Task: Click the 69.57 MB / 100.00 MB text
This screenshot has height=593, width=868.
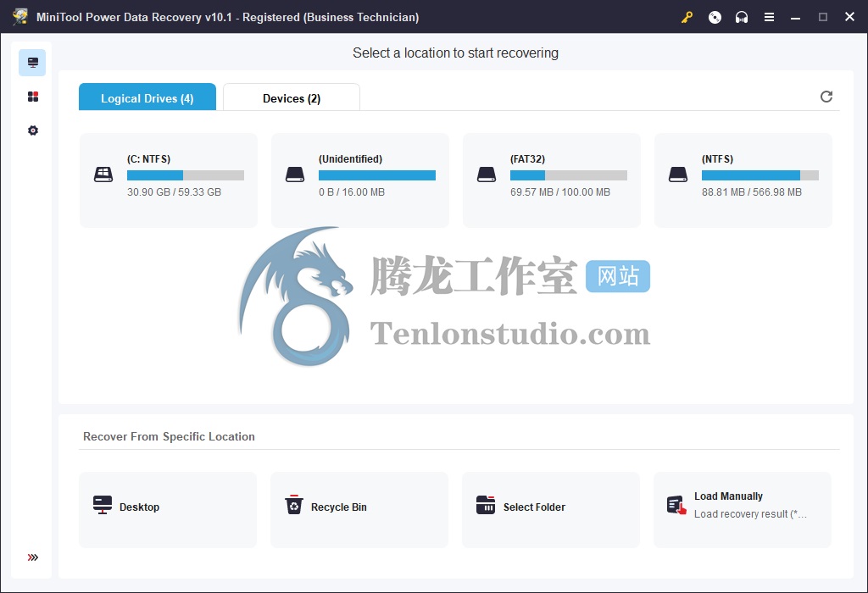Action: click(560, 192)
